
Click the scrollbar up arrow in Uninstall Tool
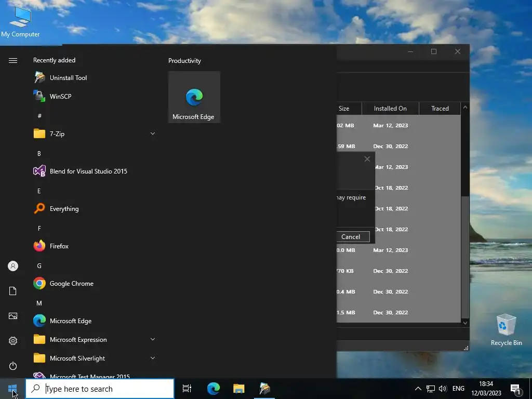465,107
